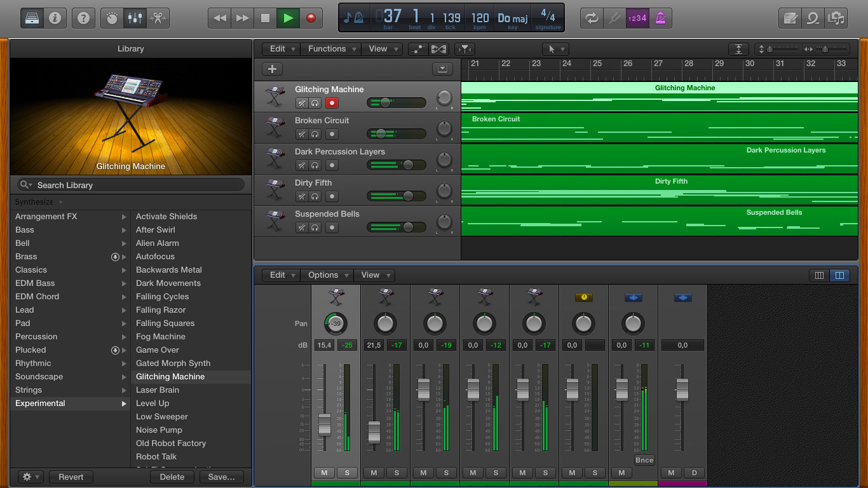
Task: Click the Save... button
Action: pos(222,477)
